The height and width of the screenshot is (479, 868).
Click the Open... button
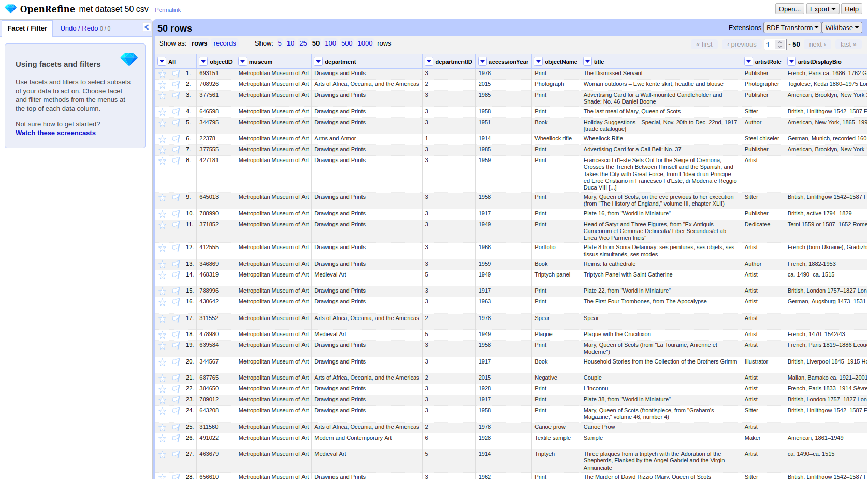coord(790,9)
